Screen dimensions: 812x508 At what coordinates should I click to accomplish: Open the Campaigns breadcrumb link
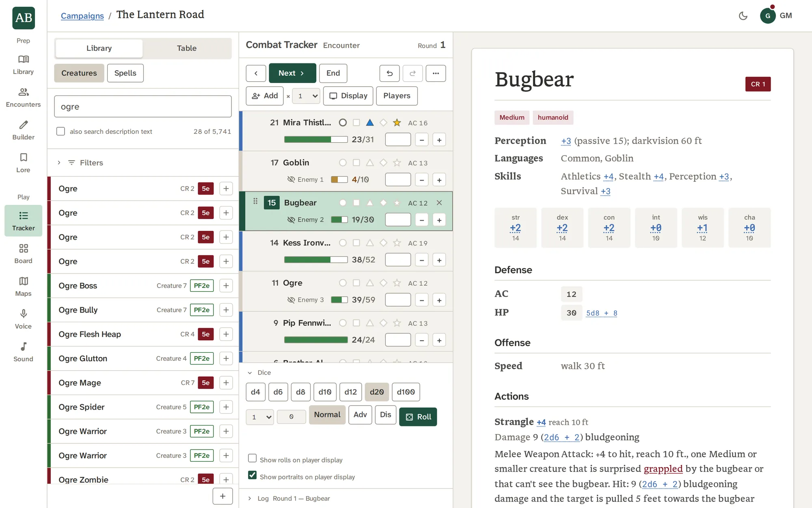click(x=82, y=16)
